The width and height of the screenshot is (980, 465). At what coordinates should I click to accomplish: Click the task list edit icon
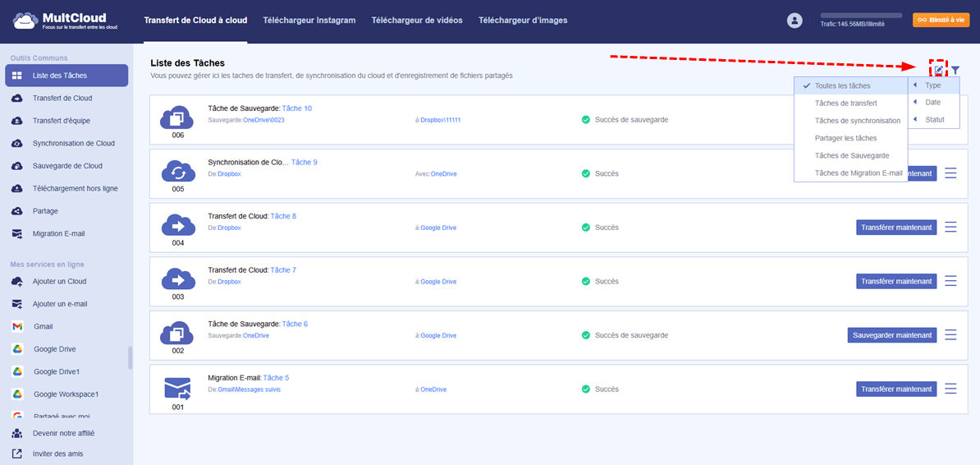click(939, 70)
